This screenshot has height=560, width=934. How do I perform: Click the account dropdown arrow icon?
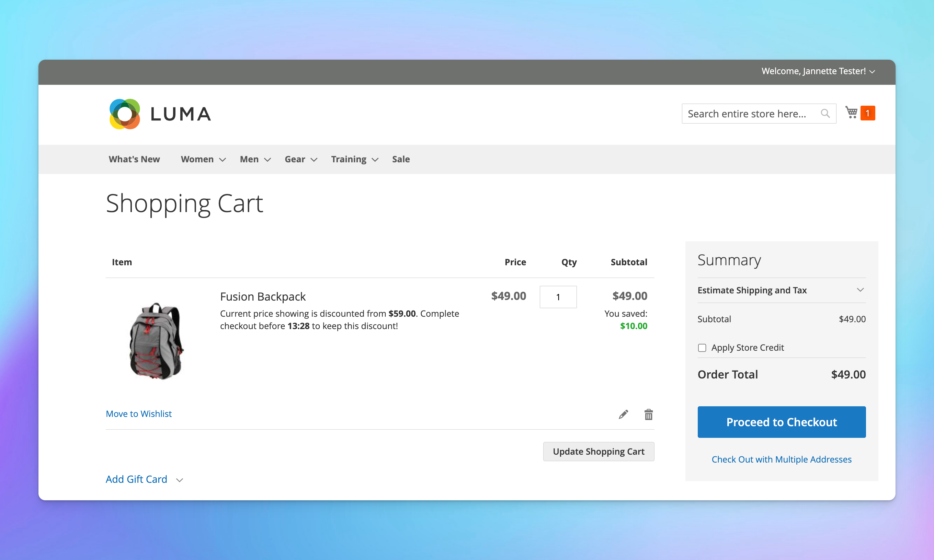pyautogui.click(x=875, y=71)
